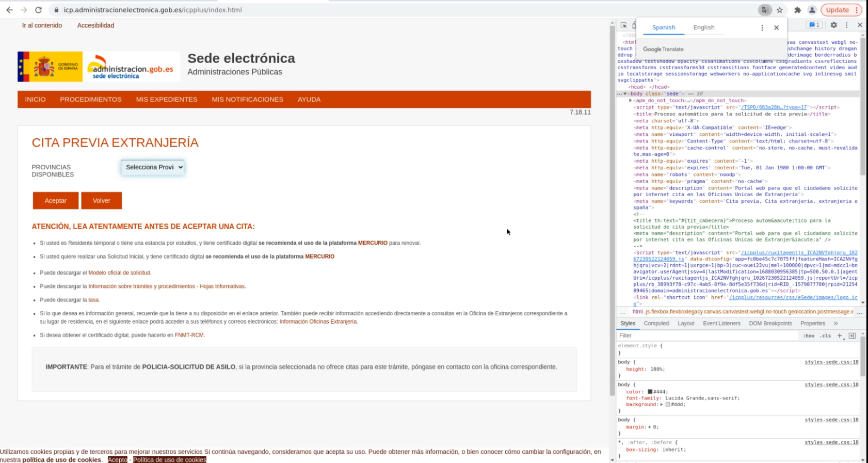Bookmark this page with the star icon

[x=780, y=10]
